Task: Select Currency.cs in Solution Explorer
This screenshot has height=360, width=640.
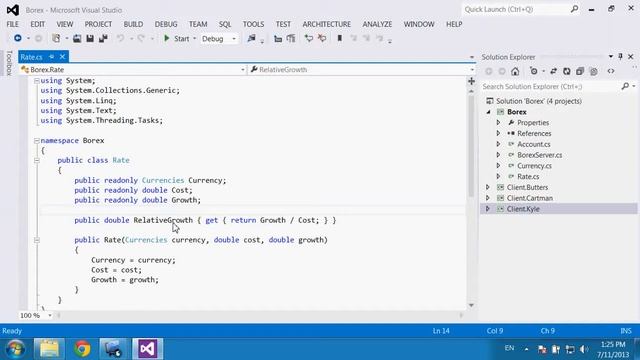Action: pos(534,166)
